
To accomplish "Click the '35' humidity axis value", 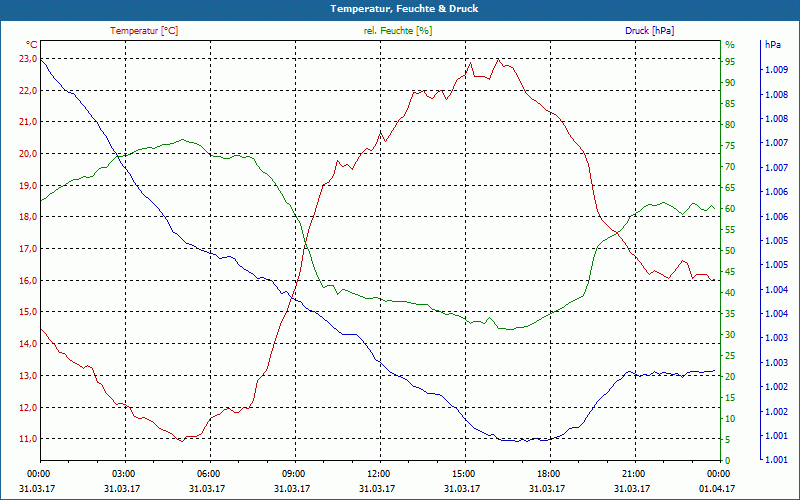I will [730, 313].
